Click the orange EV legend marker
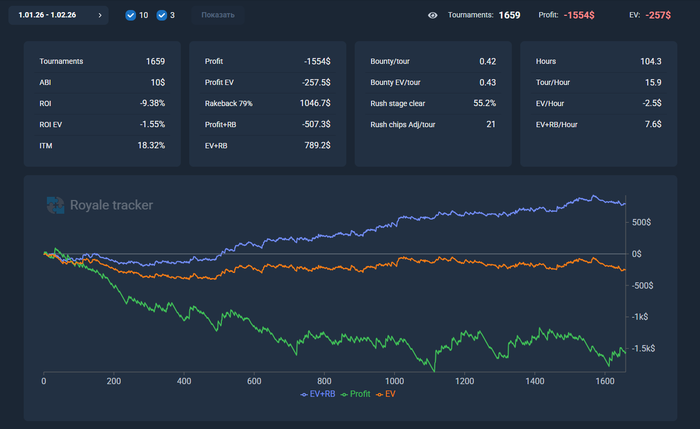 378,394
